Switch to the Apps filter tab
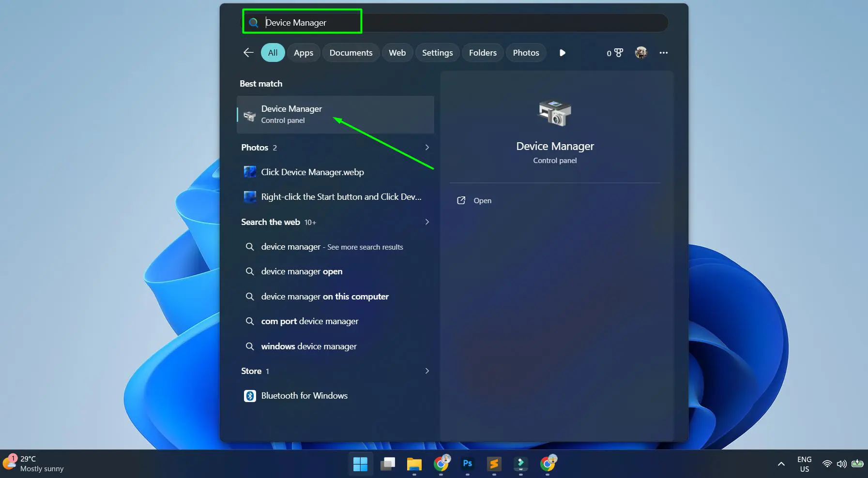Image resolution: width=868 pixels, height=478 pixels. (x=303, y=52)
